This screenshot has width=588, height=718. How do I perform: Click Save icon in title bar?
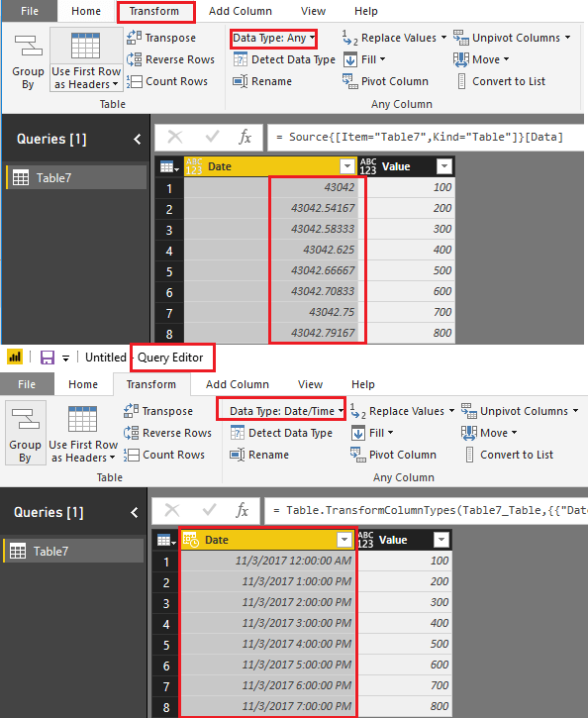[48, 358]
